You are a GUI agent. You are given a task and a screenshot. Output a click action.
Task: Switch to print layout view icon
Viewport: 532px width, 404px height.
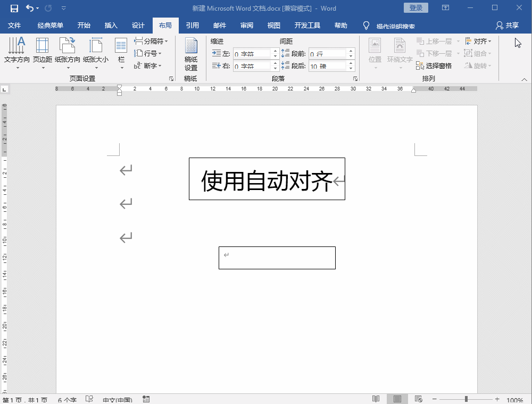pos(397,399)
